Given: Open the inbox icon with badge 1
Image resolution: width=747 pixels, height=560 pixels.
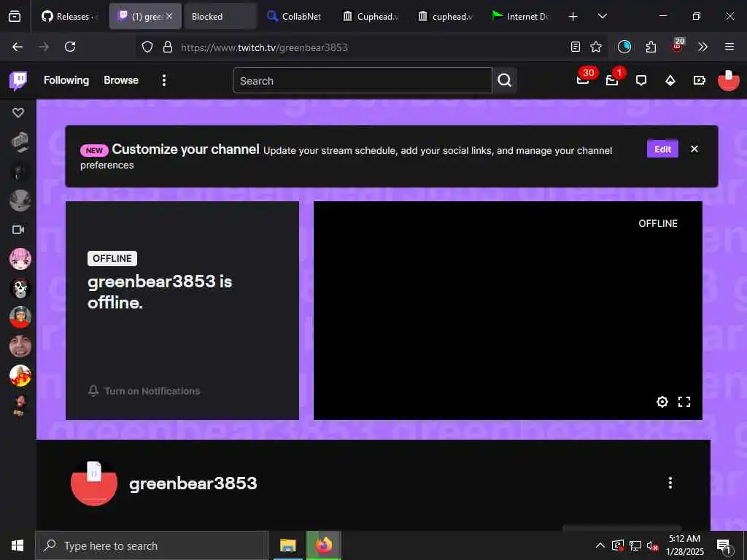Looking at the screenshot, I should click(x=612, y=80).
